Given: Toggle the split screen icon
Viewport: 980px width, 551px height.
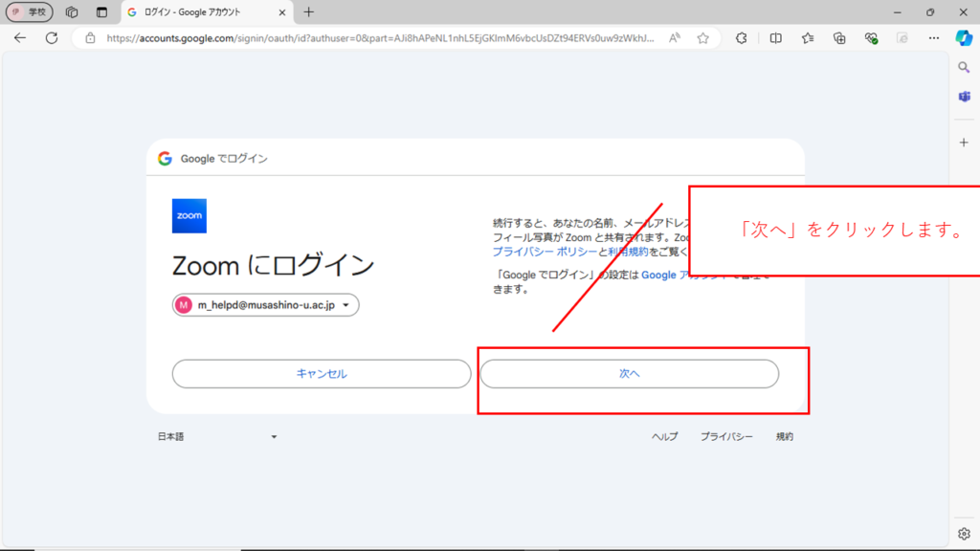Looking at the screenshot, I should tap(775, 38).
